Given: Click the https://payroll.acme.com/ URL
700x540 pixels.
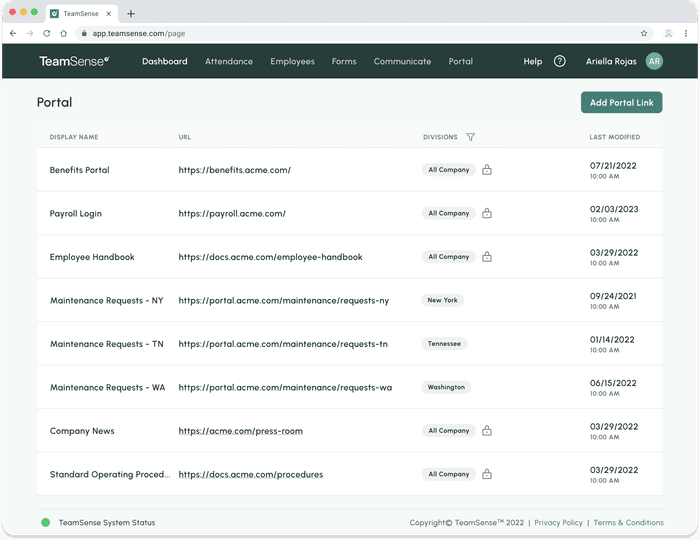Looking at the screenshot, I should point(232,214).
